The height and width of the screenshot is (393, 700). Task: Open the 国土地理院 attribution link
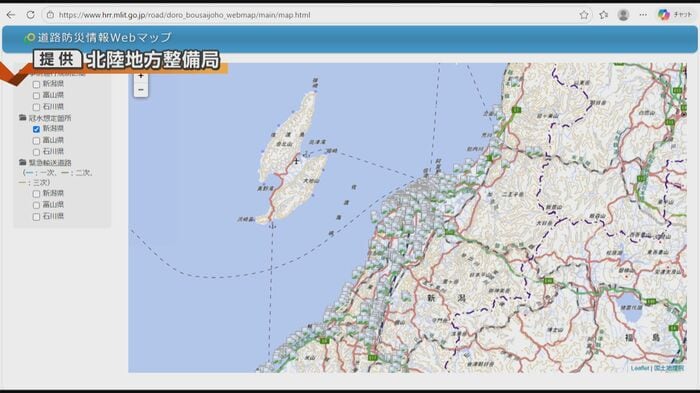click(669, 368)
